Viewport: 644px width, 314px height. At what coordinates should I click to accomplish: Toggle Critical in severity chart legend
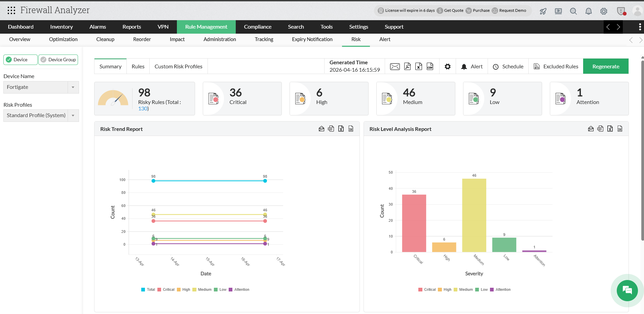[x=427, y=289]
